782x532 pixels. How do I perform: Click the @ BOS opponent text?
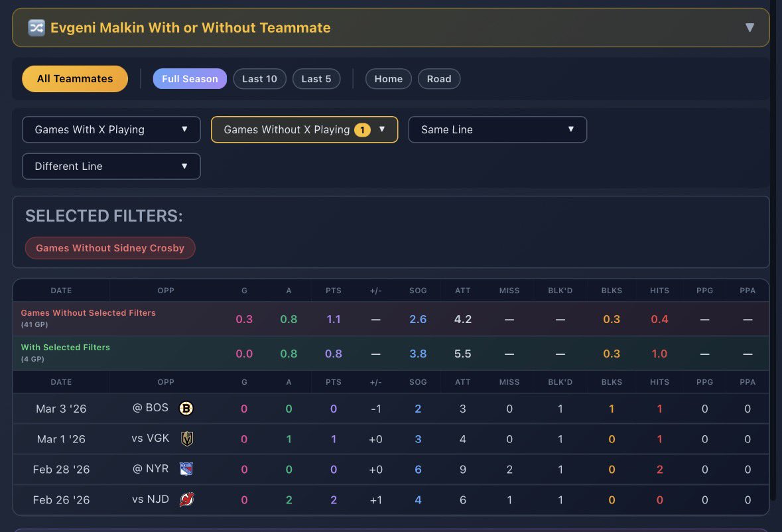pos(150,408)
